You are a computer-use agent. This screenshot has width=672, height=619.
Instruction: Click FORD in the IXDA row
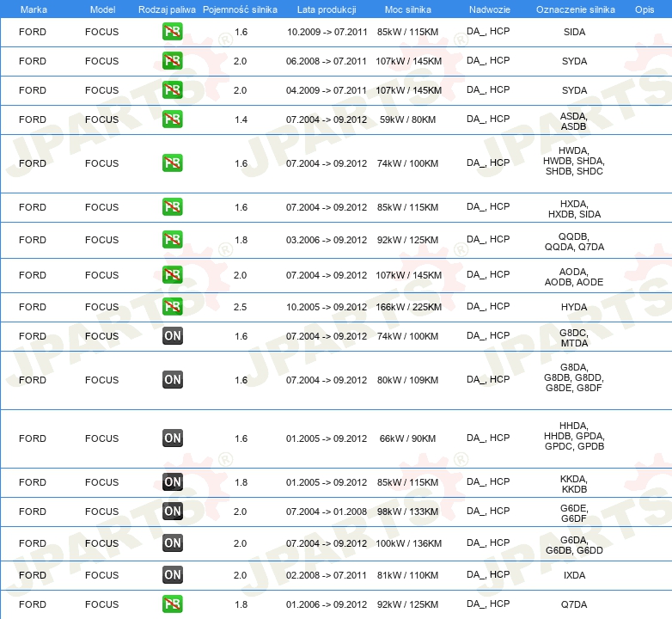point(32,575)
